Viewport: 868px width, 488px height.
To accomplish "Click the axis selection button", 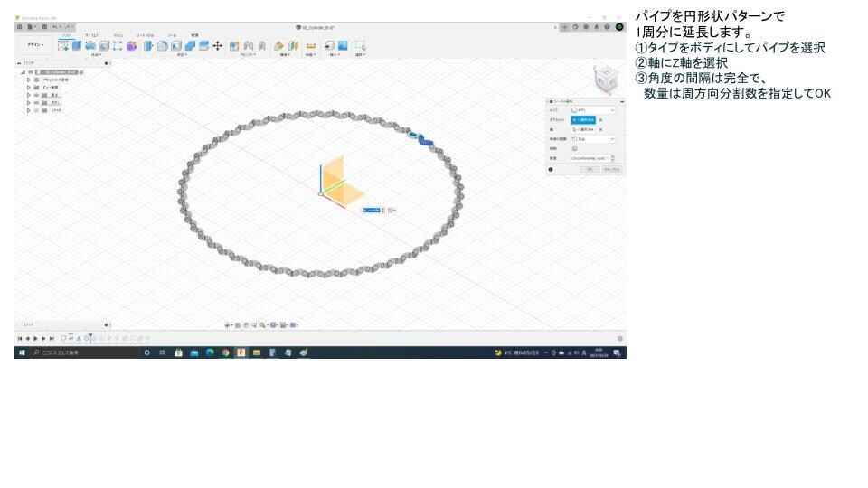I will [583, 129].
